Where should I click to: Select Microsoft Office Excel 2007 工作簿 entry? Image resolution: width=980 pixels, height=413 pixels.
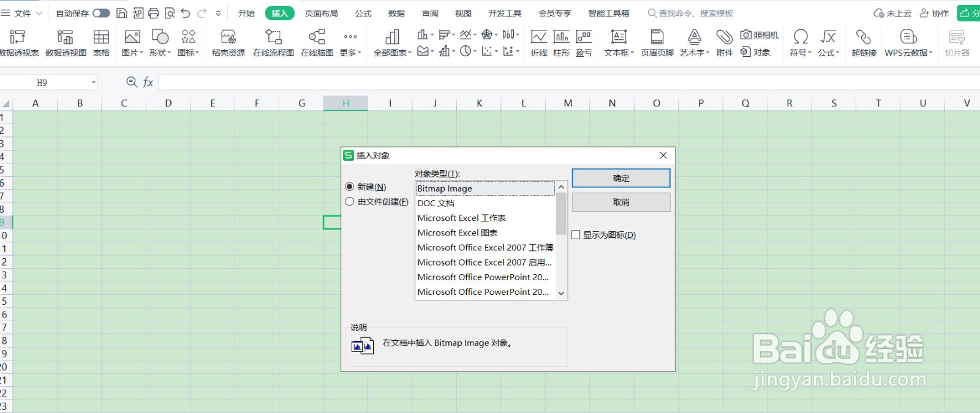(x=485, y=247)
